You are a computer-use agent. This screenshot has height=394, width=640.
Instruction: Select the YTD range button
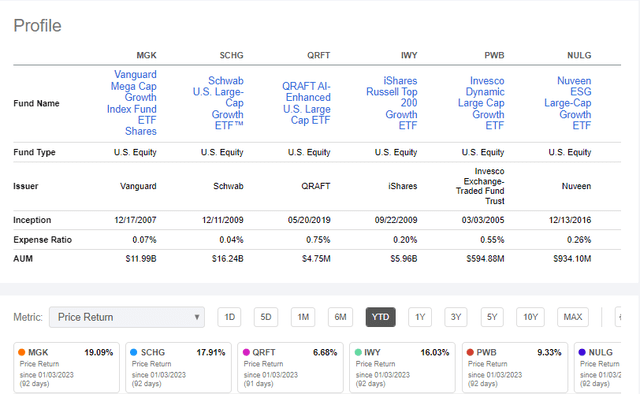click(380, 317)
